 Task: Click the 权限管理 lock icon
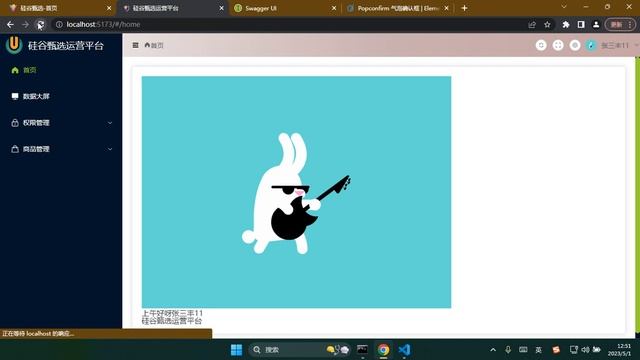tap(15, 123)
